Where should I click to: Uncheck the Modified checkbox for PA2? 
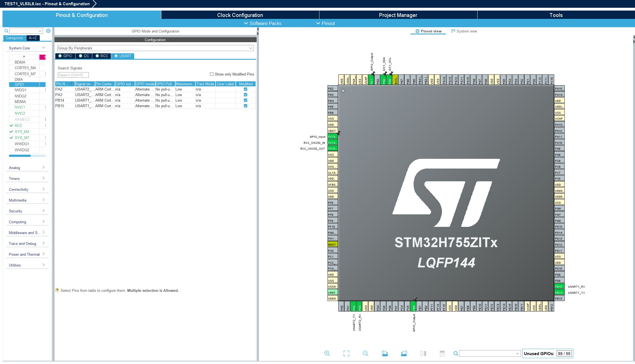pos(245,89)
